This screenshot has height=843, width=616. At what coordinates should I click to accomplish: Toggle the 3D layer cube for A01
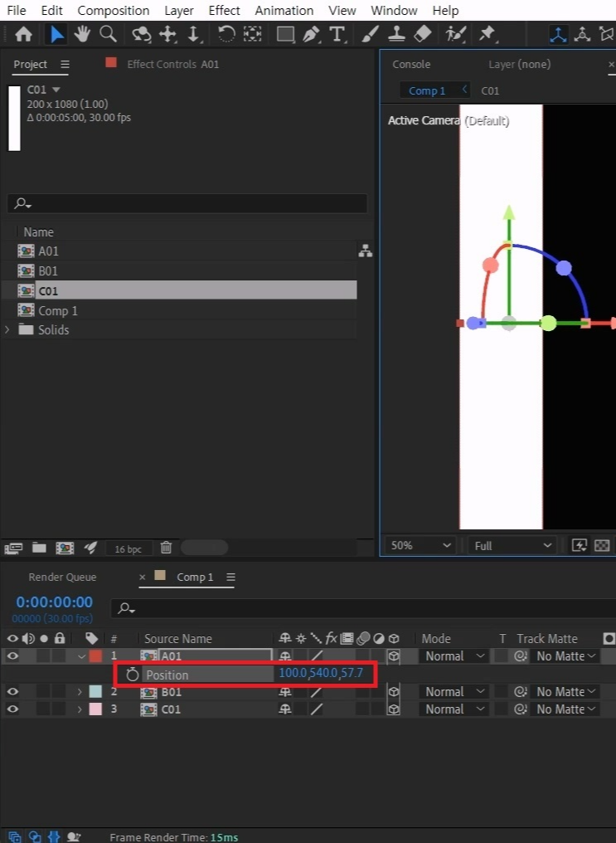pos(393,656)
